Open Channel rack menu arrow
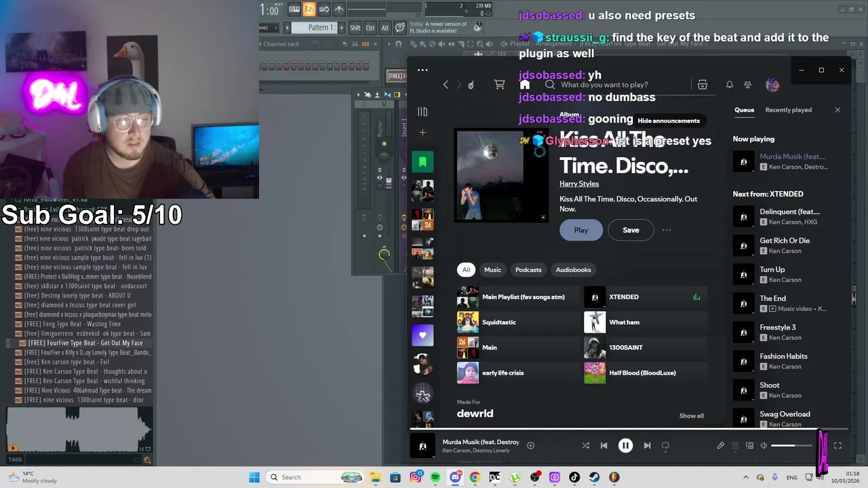 tap(260, 44)
